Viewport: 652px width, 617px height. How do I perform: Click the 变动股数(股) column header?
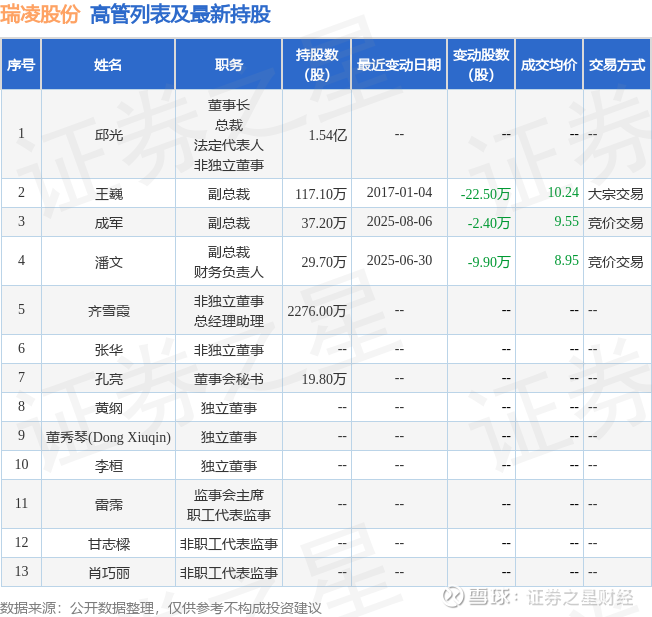click(x=481, y=64)
